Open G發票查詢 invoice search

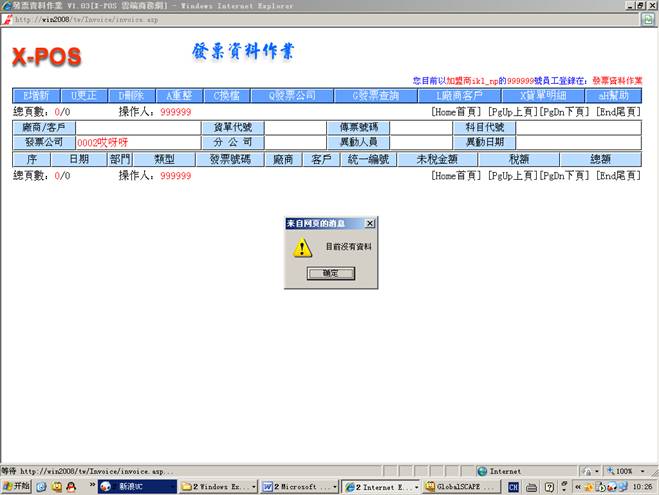[369, 96]
